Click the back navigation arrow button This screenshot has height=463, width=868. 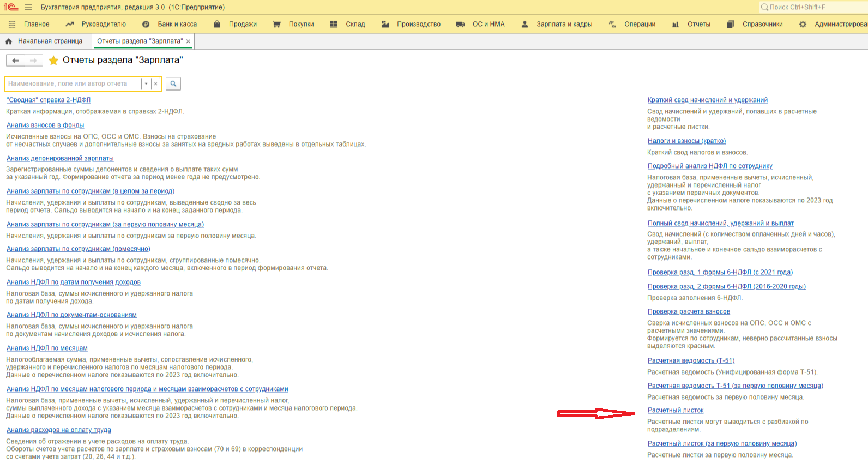15,61
